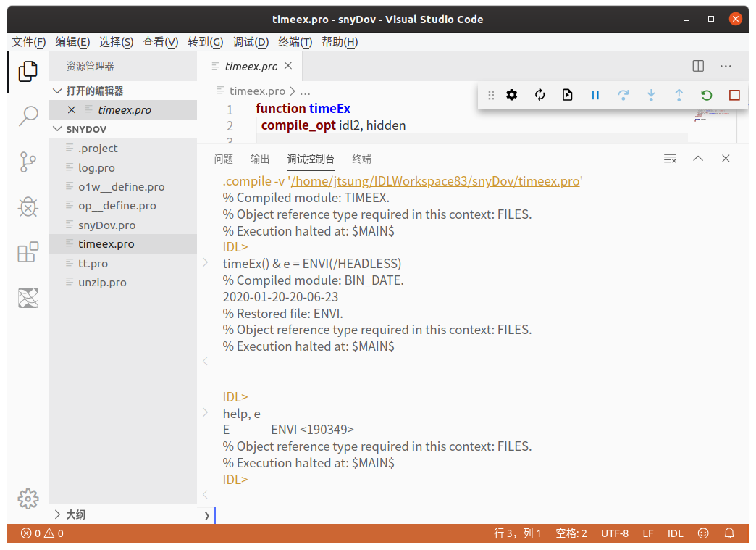756x550 pixels.
Task: Open the timeex.pro path link in console
Action: (435, 181)
